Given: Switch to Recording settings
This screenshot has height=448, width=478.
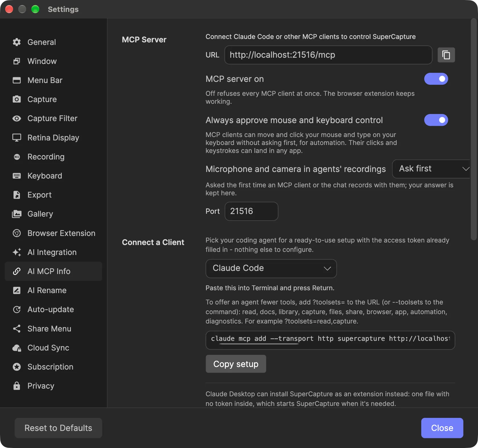Looking at the screenshot, I should pyautogui.click(x=53, y=157).
